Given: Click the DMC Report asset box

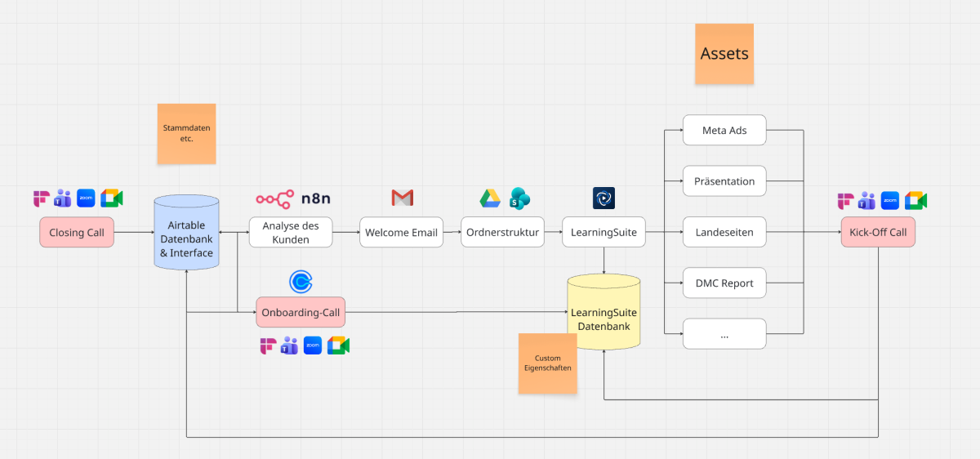Looking at the screenshot, I should [724, 283].
